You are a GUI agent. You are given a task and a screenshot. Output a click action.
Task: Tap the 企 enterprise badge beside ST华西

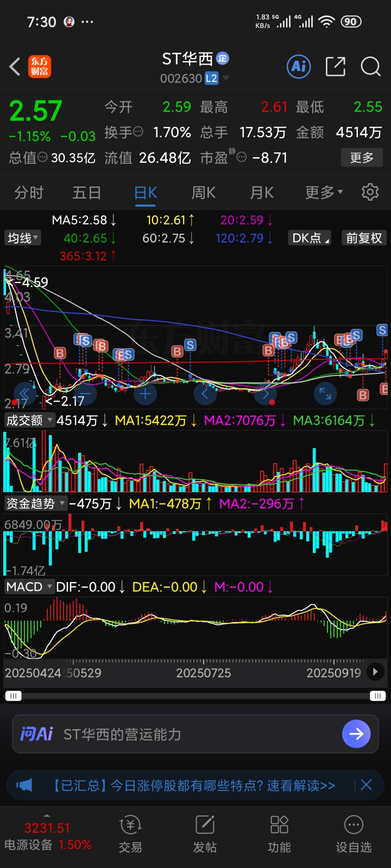point(223,58)
